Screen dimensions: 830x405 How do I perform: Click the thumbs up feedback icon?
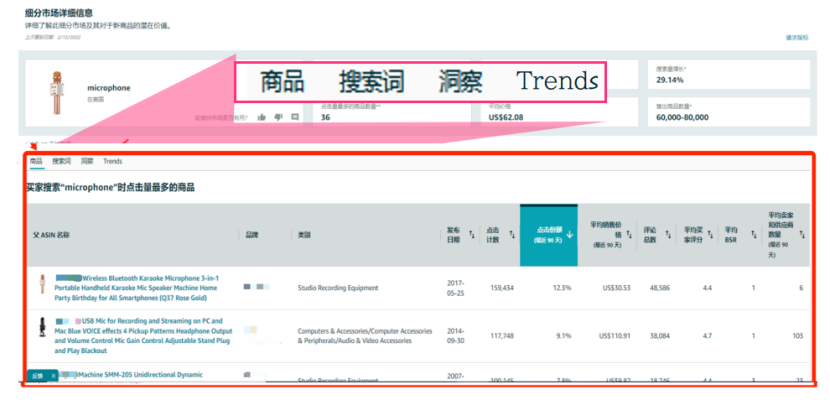[261, 117]
